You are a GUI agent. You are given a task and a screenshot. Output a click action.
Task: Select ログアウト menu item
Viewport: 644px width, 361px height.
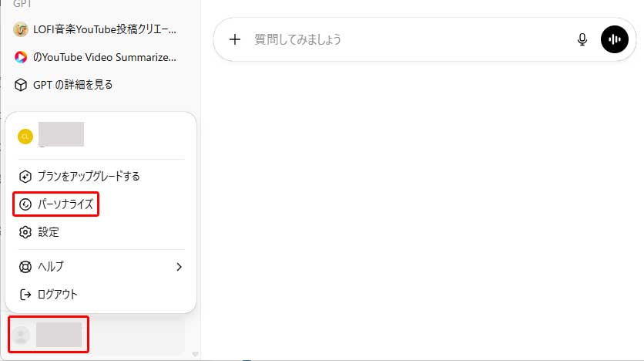pyautogui.click(x=101, y=295)
